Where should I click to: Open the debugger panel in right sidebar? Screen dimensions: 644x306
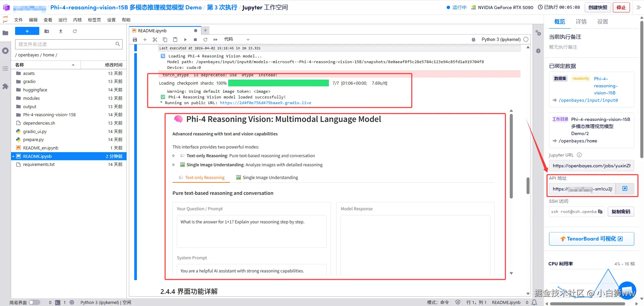[x=538, y=51]
